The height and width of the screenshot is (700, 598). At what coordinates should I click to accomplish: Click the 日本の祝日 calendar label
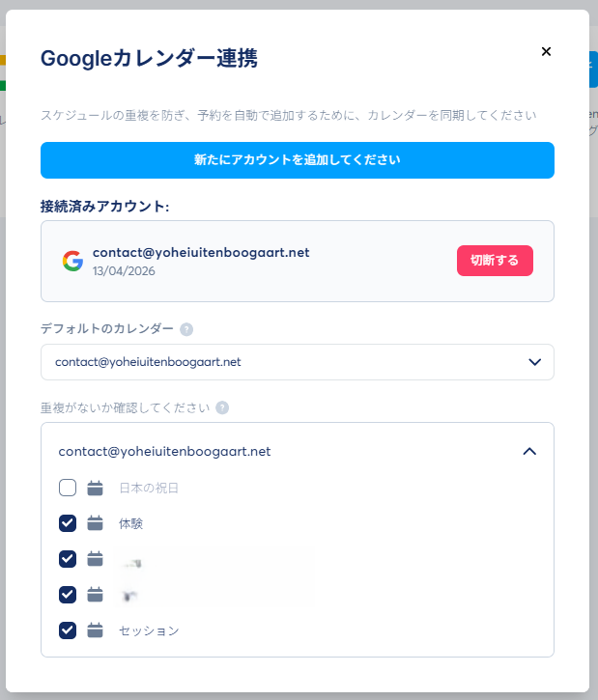coord(149,488)
